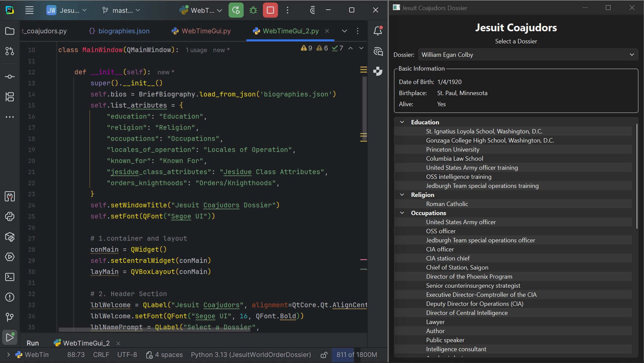644x363 pixels.
Task: Open the Python Console tool window
Action: click(x=10, y=216)
